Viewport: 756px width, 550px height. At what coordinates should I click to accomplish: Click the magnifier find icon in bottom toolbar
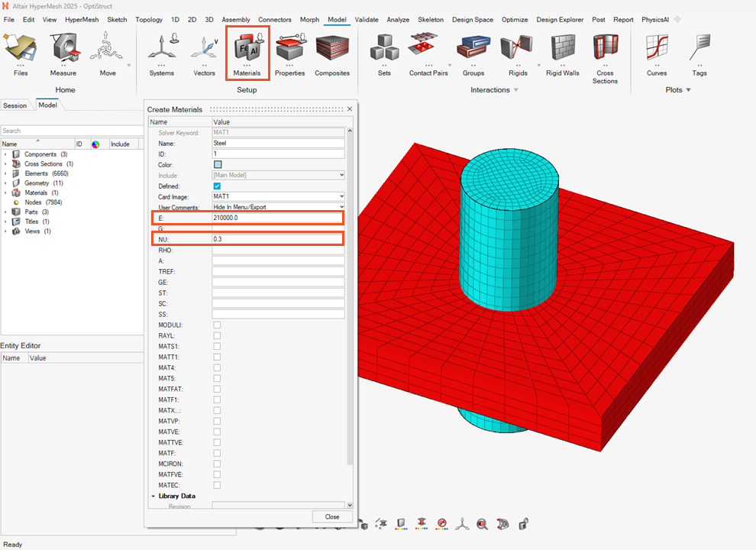click(482, 524)
